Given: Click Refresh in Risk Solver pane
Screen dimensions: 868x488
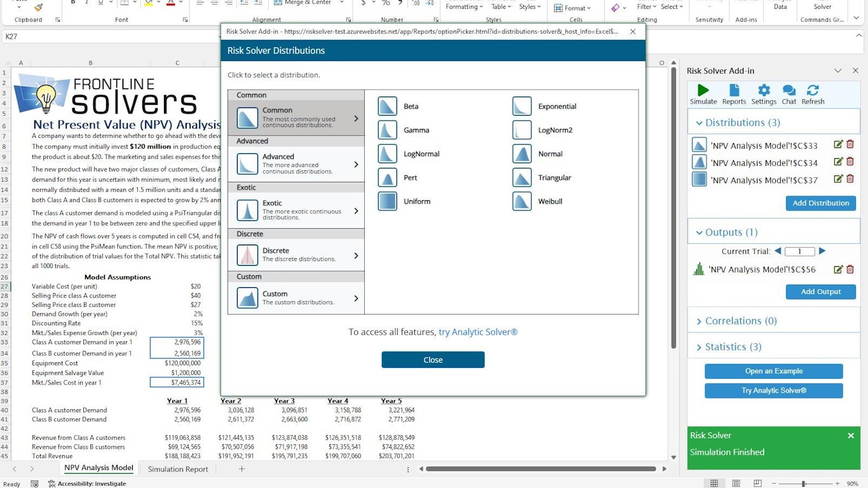Looking at the screenshot, I should click(x=813, y=94).
